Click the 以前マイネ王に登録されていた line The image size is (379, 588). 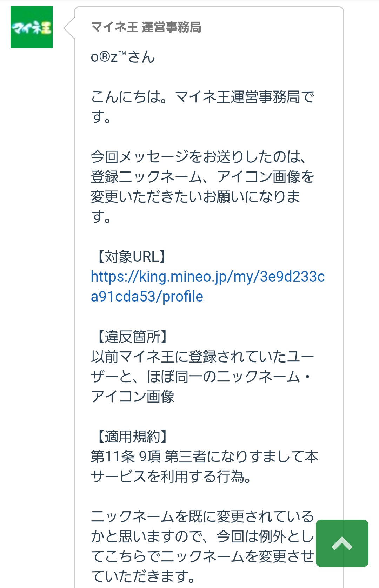coord(202,357)
